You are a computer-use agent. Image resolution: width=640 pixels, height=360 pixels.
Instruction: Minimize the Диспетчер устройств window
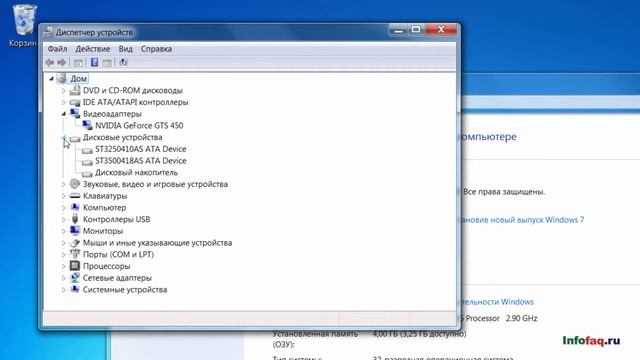[x=399, y=29]
